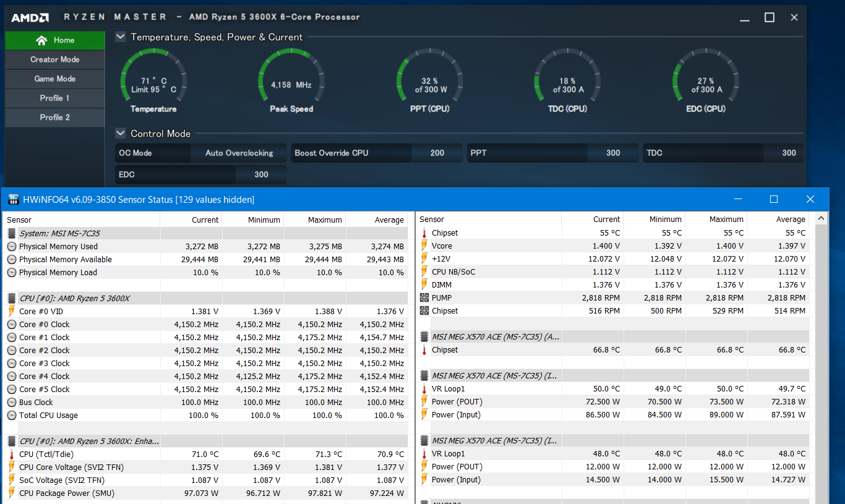Image resolution: width=845 pixels, height=504 pixels.
Task: Click the CPU Package Power (SMU) lightning icon
Action: (11, 493)
